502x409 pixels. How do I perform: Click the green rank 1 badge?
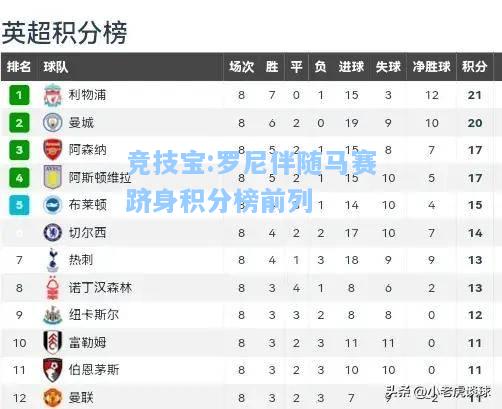pyautogui.click(x=19, y=95)
